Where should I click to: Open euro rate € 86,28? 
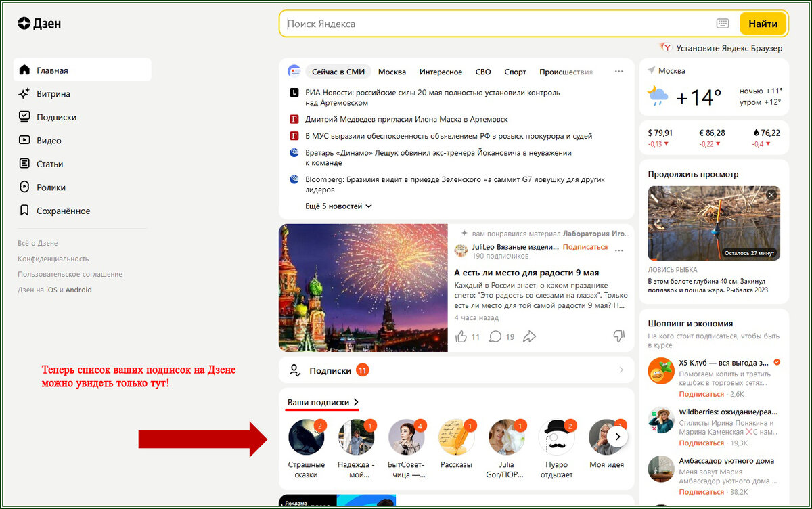pos(712,137)
